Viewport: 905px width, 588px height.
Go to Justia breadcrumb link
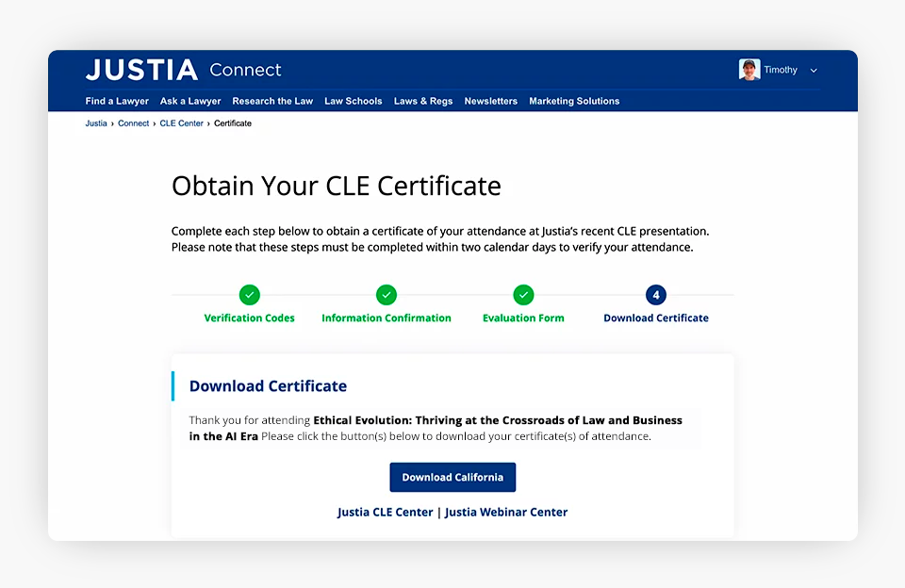(96, 123)
